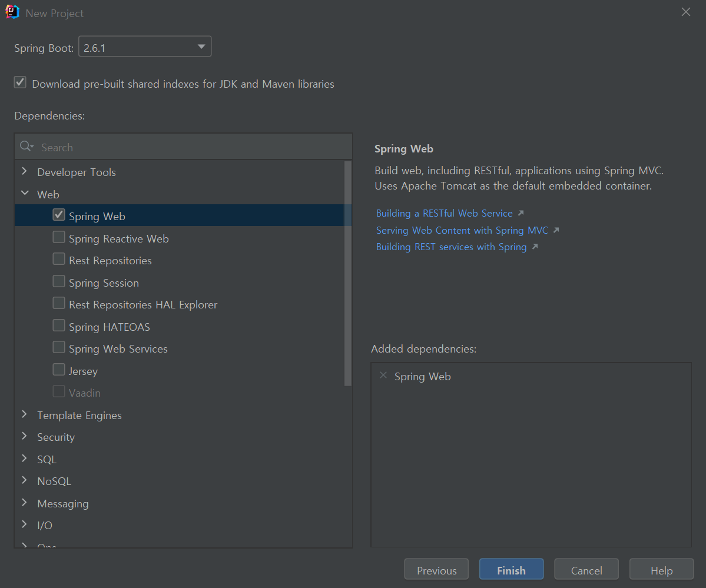Viewport: 706px width, 588px height.
Task: Check the Spring Reactive Web box
Action: (x=59, y=237)
